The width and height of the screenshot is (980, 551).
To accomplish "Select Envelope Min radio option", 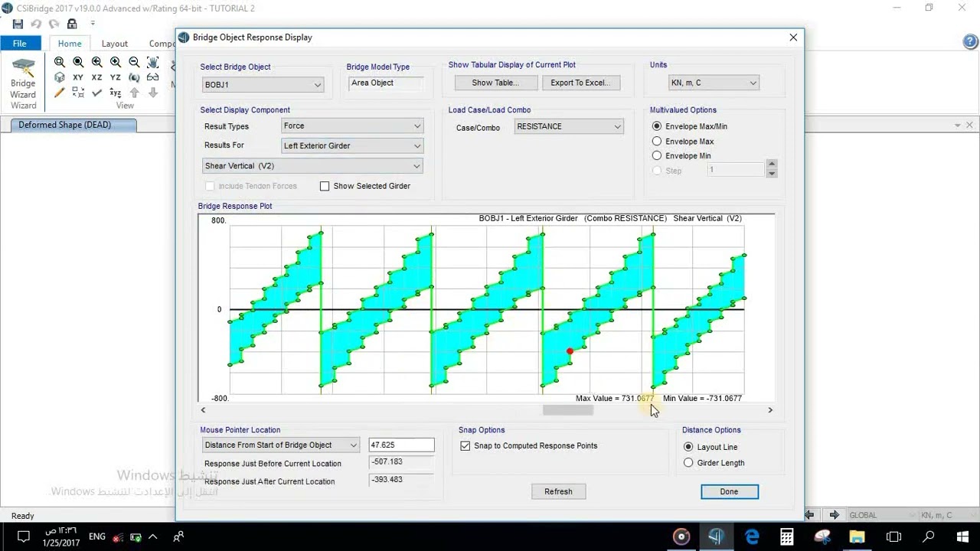I will [681, 156].
